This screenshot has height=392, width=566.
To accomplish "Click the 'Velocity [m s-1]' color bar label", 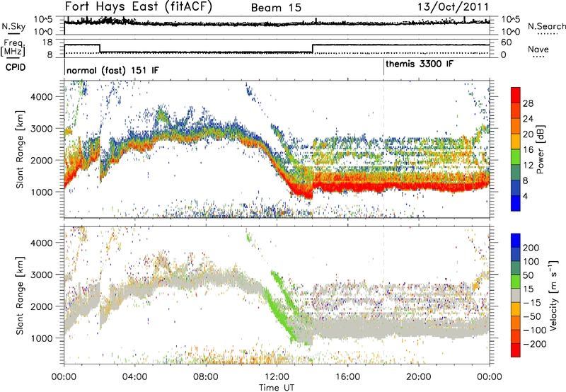I will coord(553,295).
